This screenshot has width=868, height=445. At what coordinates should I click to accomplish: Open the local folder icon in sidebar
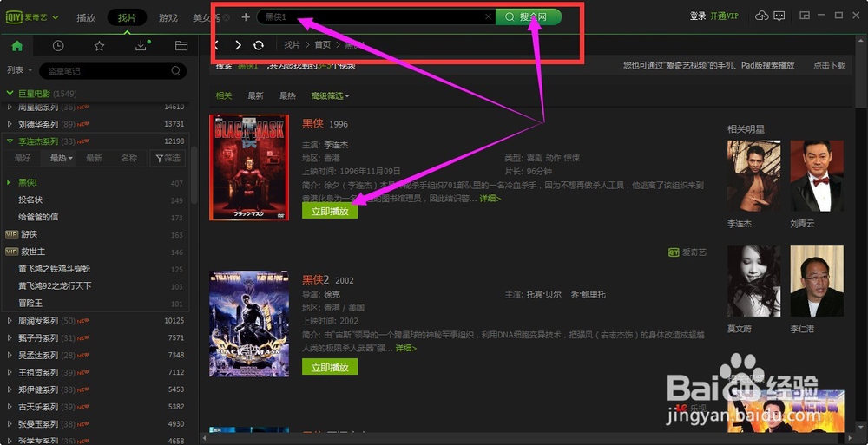point(181,46)
